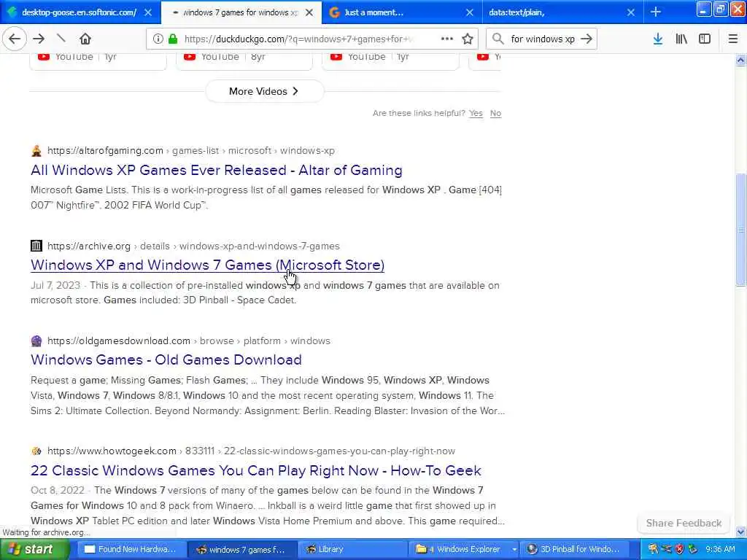The height and width of the screenshot is (560, 747).
Task: Open the Library bookshelf icon
Action: pos(681,39)
